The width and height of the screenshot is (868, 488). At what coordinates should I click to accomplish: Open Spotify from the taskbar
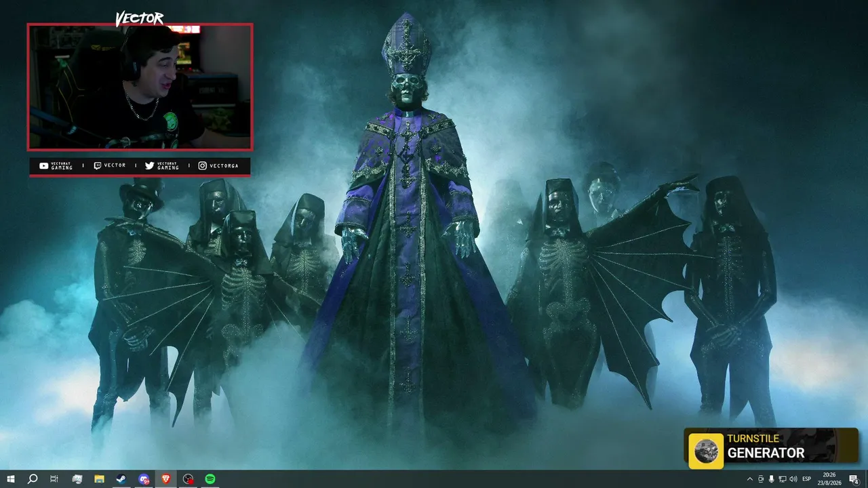tap(210, 479)
